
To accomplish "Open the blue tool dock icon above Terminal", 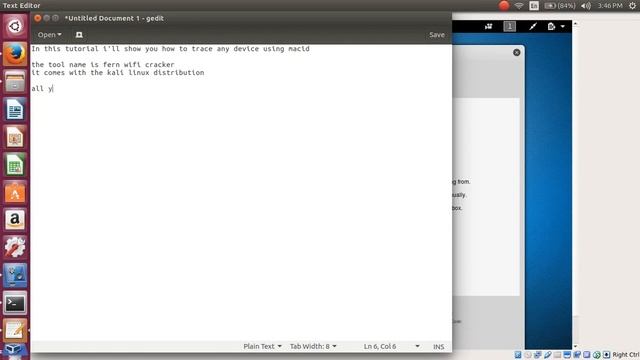I will click(15, 275).
